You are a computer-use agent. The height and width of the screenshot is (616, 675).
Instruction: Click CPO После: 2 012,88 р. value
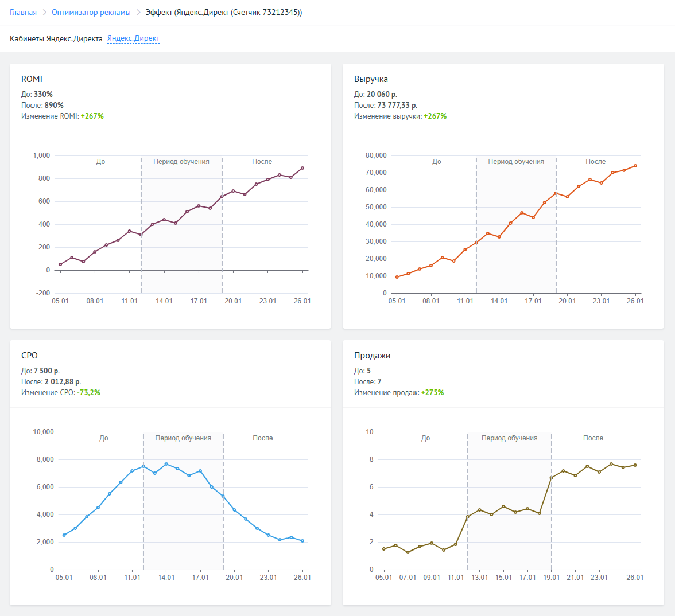pos(63,382)
